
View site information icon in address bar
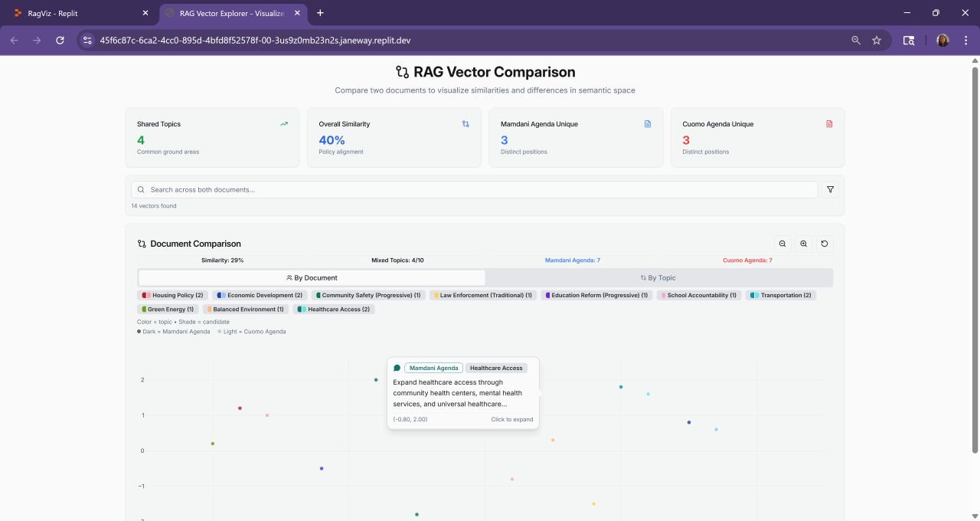(87, 40)
